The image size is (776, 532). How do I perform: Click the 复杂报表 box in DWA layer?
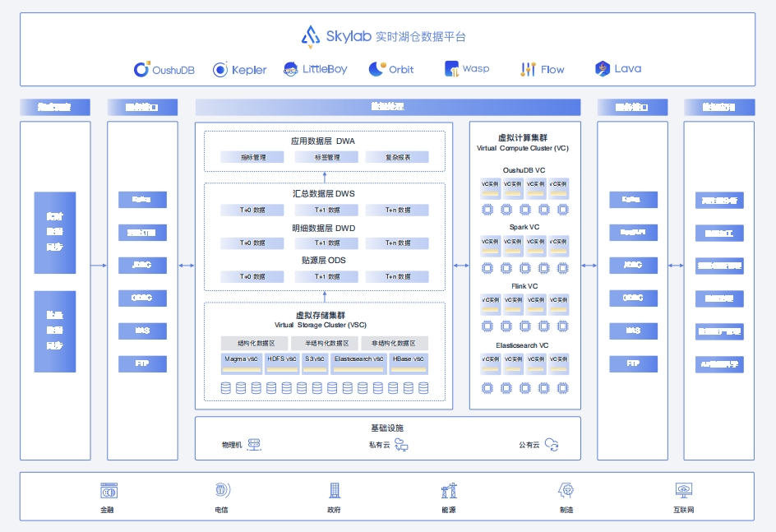[x=397, y=157]
